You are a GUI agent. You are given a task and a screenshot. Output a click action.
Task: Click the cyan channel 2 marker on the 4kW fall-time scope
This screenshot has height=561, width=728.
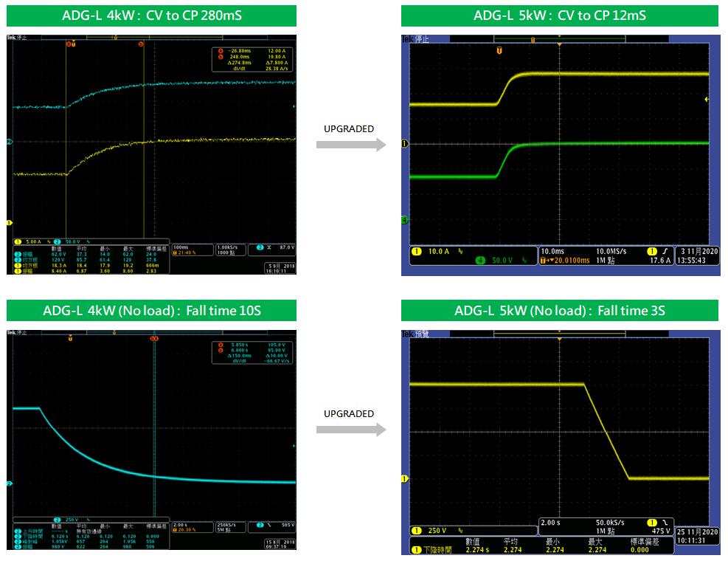10,483
